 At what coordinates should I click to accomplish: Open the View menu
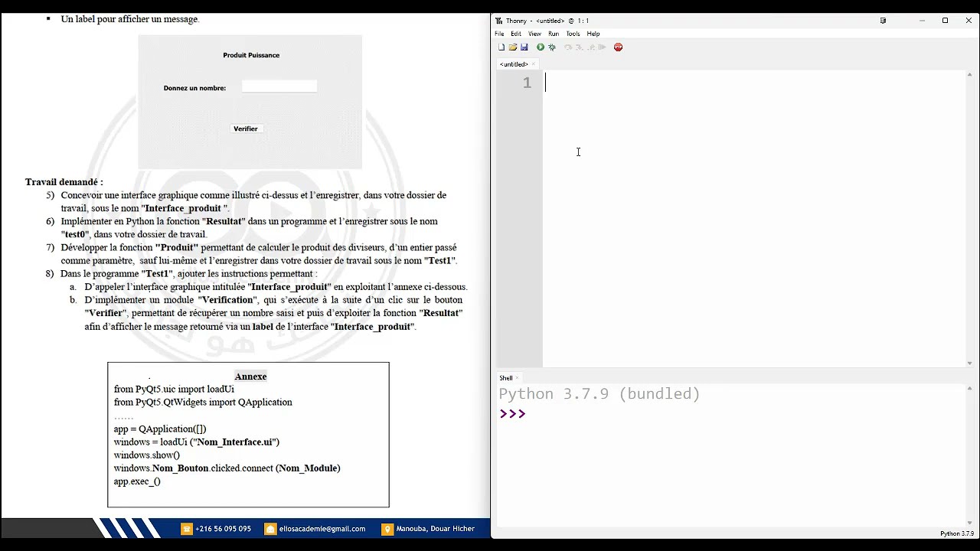(534, 34)
